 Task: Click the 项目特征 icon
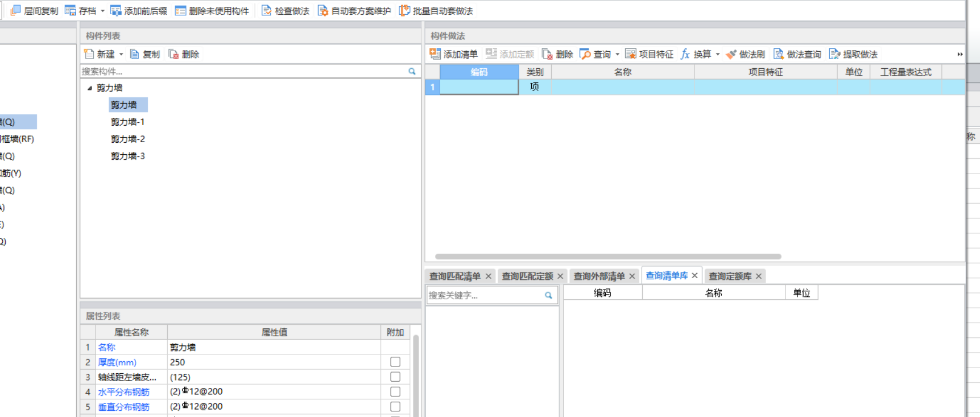pos(630,54)
